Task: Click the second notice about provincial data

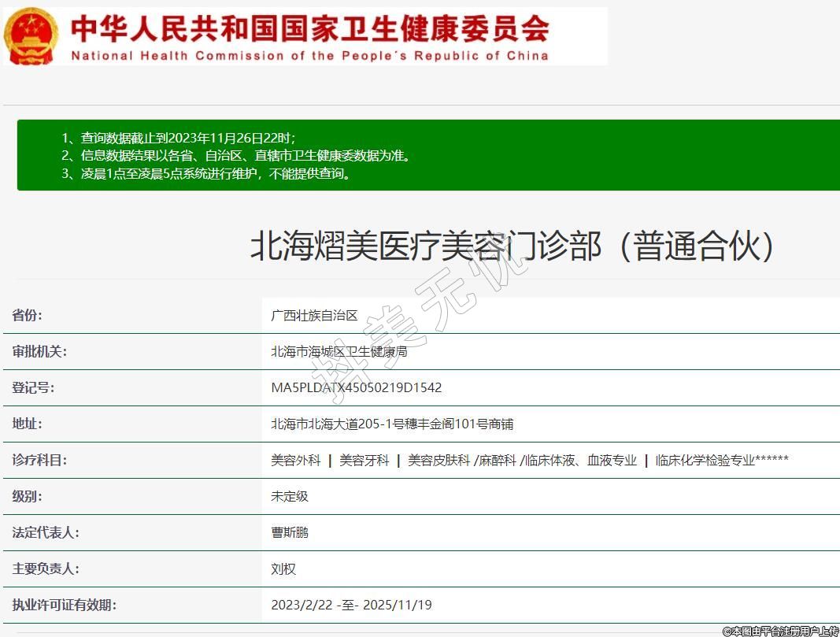Action: click(x=235, y=156)
